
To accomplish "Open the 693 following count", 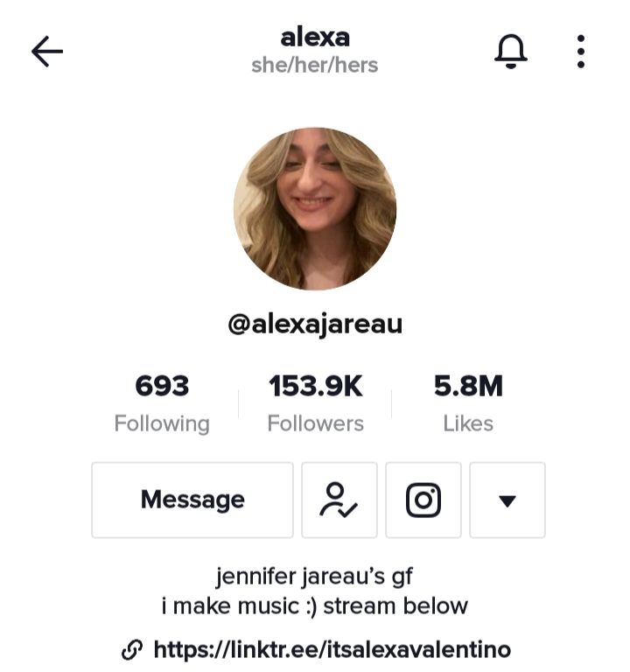I will tap(162, 386).
